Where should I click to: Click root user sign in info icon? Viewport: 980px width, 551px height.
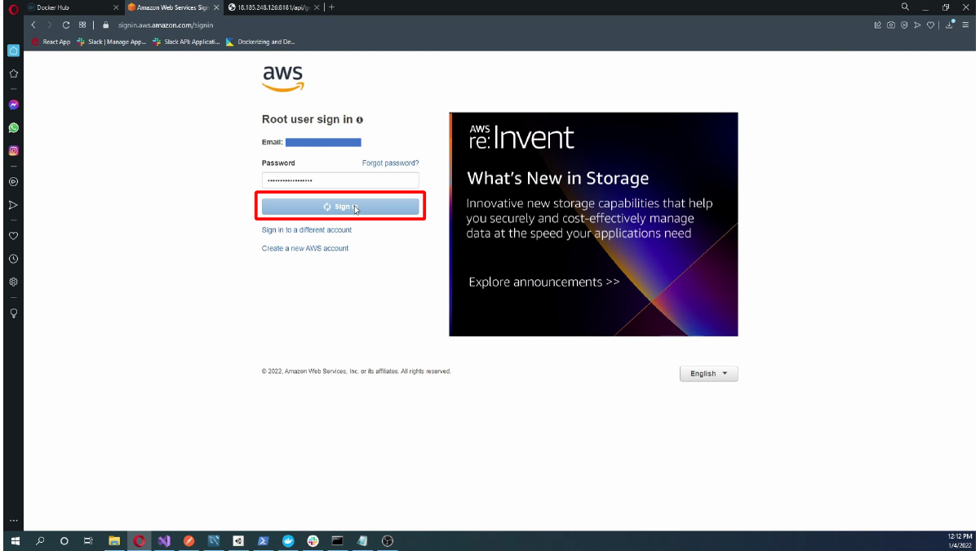pyautogui.click(x=360, y=120)
